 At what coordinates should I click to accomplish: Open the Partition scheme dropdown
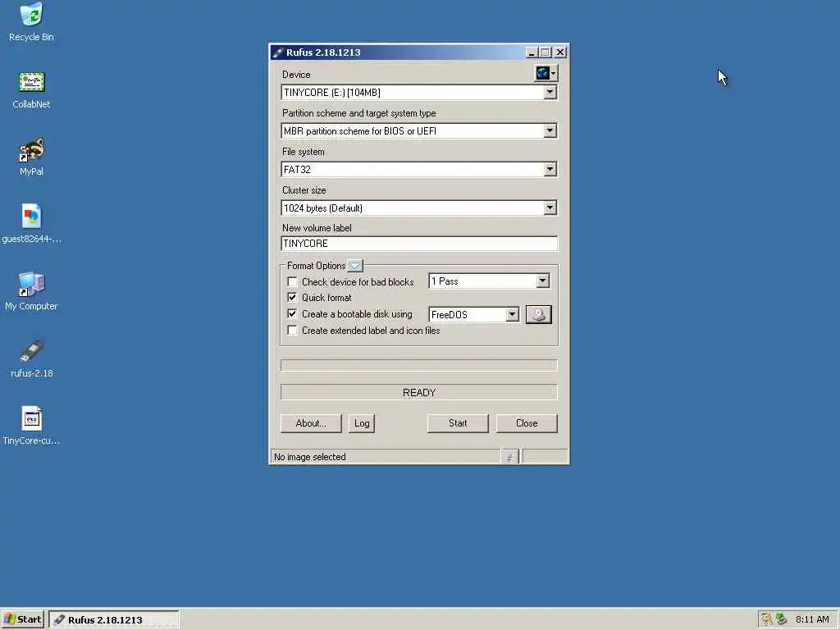tap(419, 131)
